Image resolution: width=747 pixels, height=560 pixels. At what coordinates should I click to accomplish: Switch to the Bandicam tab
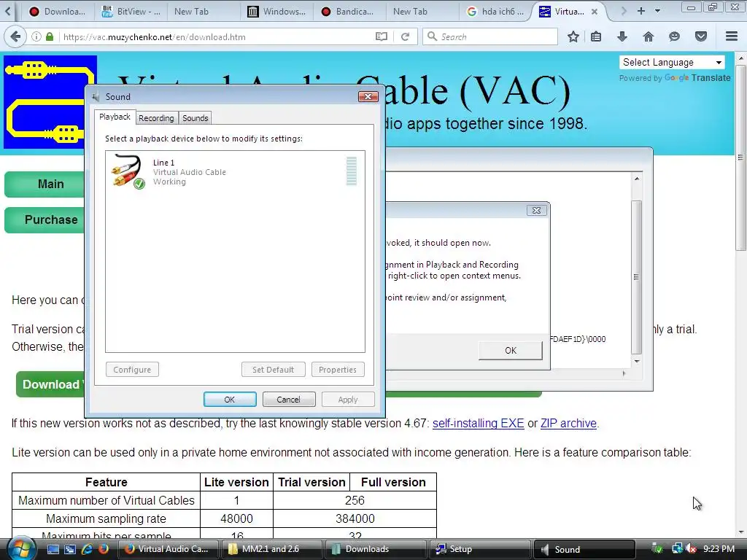[x=348, y=12]
